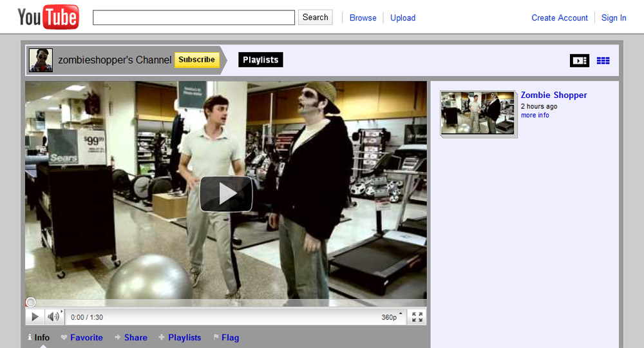Open the Upload link
Image resolution: width=644 pixels, height=348 pixels.
pyautogui.click(x=402, y=17)
